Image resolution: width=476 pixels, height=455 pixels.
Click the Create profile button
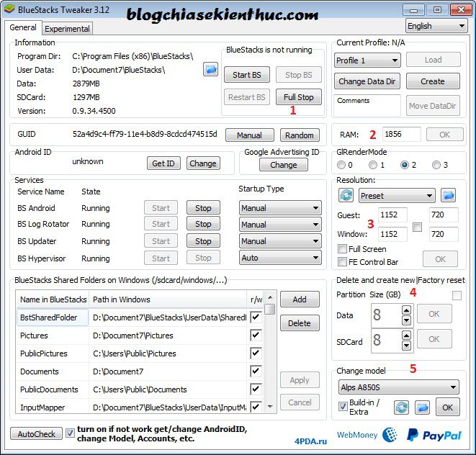pos(433,81)
